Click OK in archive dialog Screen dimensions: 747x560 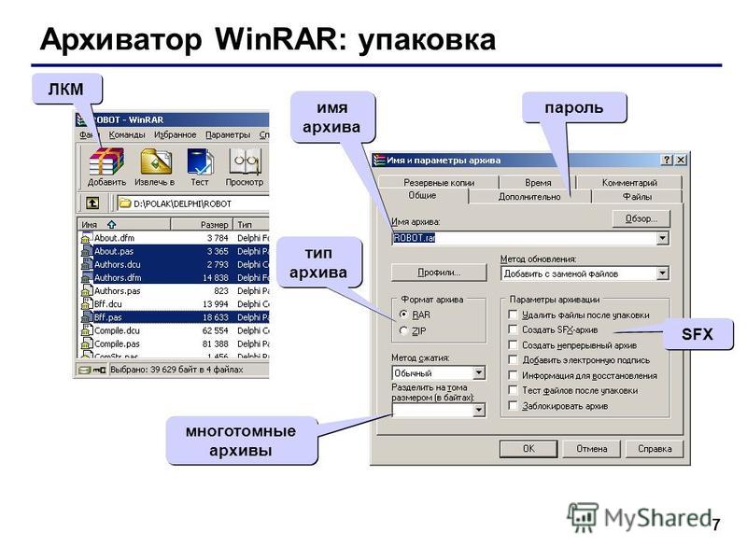(x=529, y=449)
